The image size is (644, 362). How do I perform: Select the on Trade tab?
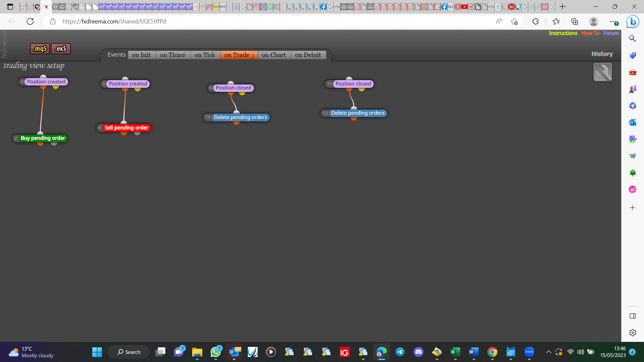pos(239,55)
